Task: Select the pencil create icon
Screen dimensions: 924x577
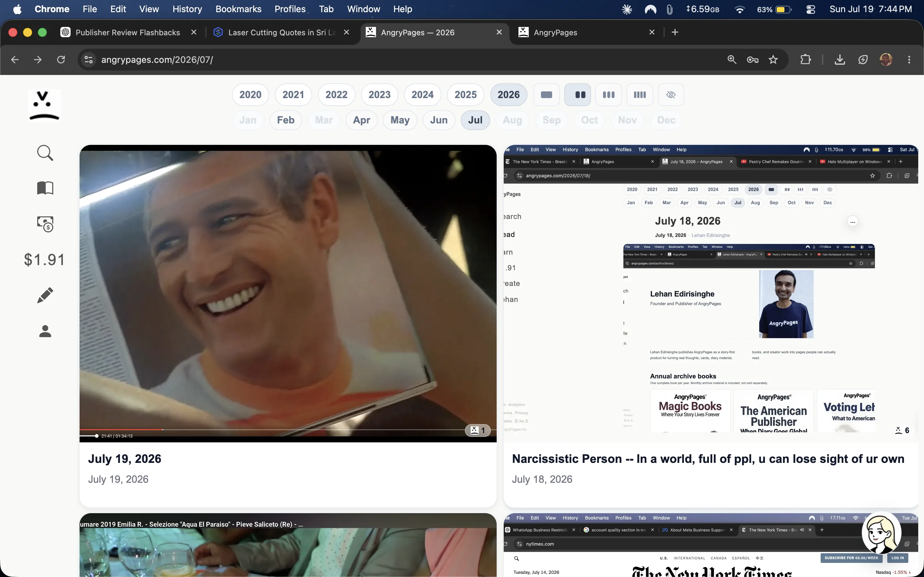Action: click(x=45, y=295)
